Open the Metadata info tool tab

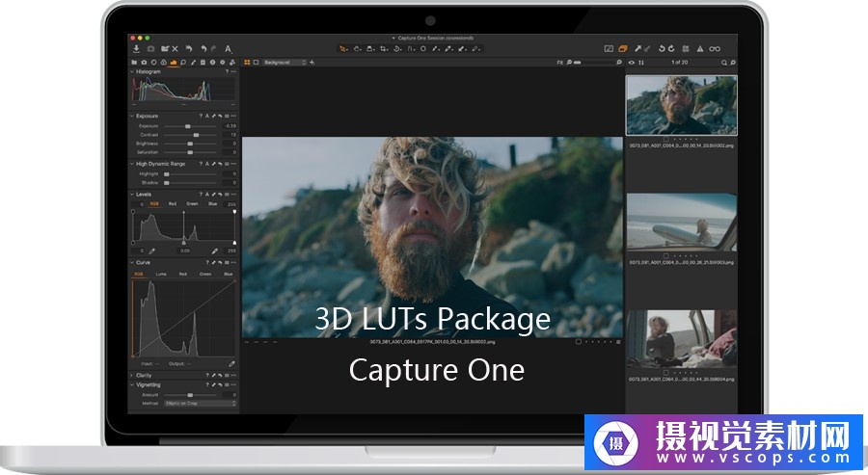pyautogui.click(x=212, y=63)
